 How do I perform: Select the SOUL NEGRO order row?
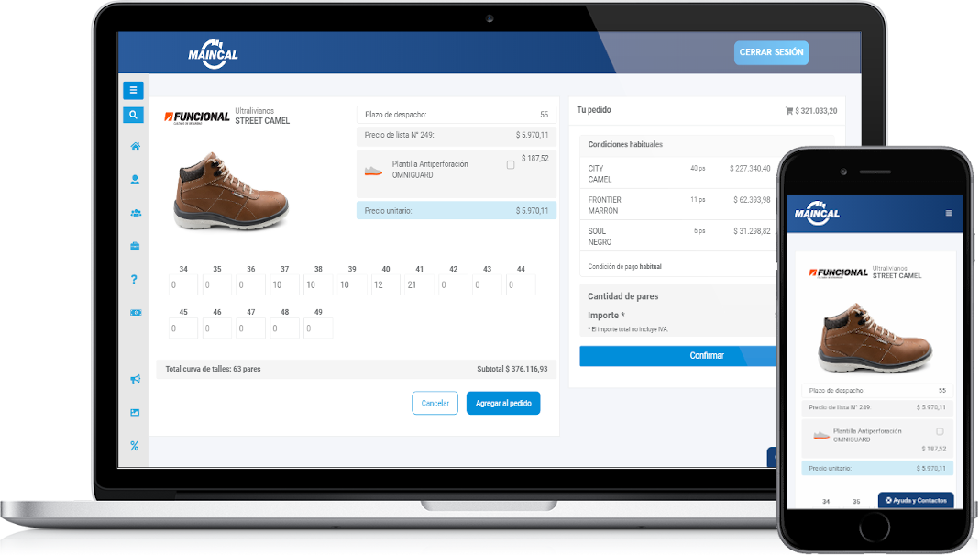point(678,236)
